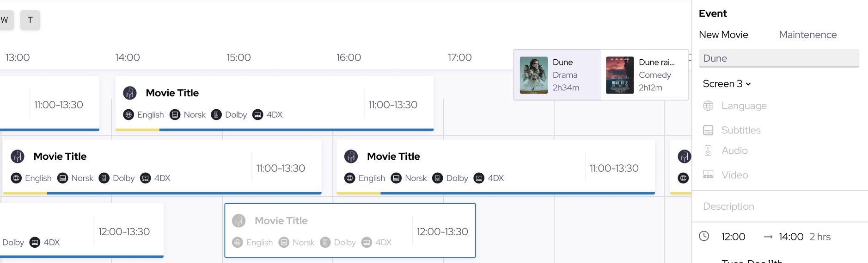Click the Dolby speaker icon on the 16:00 card
The image size is (868, 263).
click(x=437, y=178)
